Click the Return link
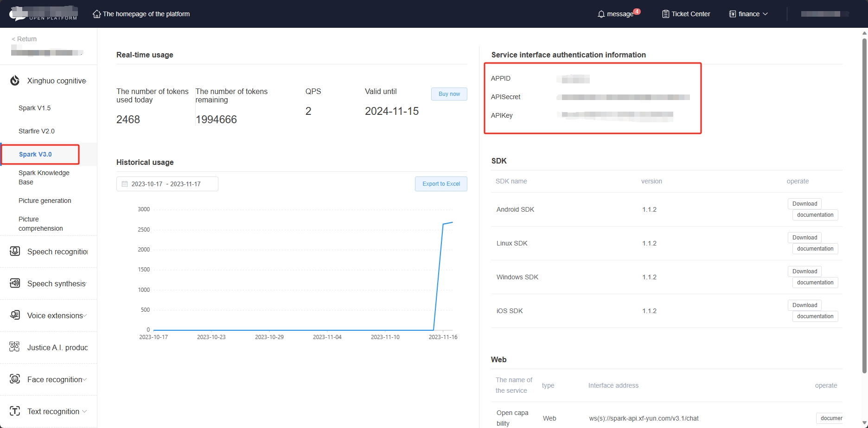Viewport: 868px width, 428px height. pyautogui.click(x=24, y=39)
